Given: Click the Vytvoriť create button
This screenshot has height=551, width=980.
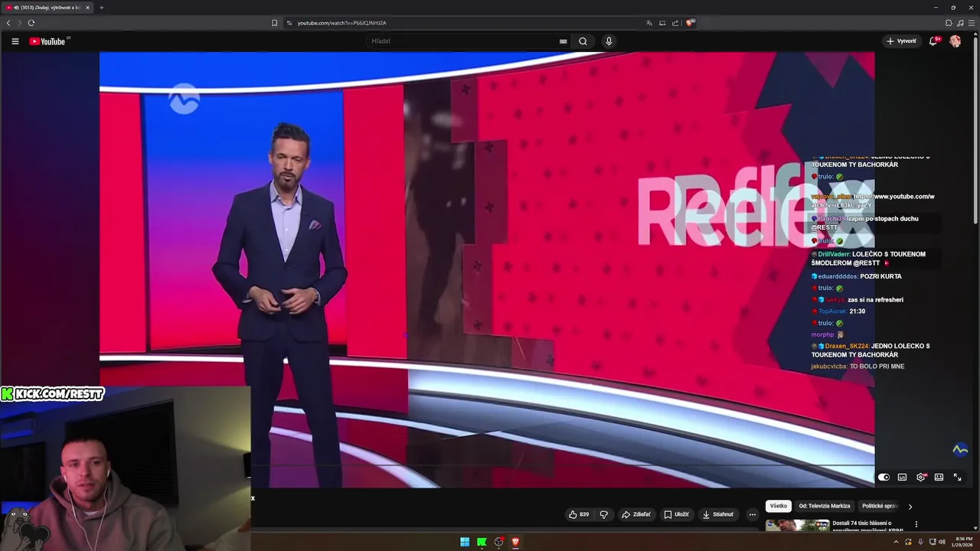Looking at the screenshot, I should click(x=901, y=41).
